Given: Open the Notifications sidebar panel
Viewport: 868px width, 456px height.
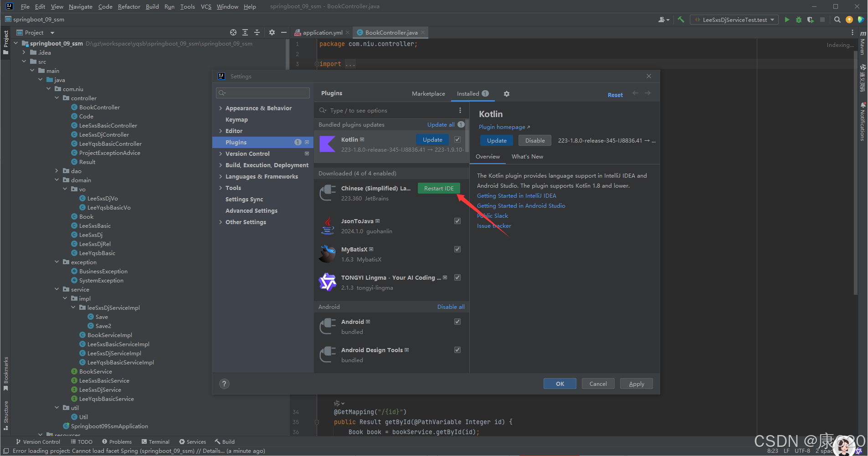Looking at the screenshot, I should coord(863,121).
